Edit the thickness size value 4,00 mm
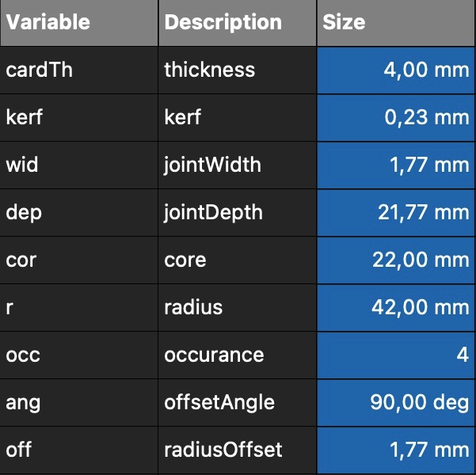The width and height of the screenshot is (476, 475). pyautogui.click(x=396, y=70)
